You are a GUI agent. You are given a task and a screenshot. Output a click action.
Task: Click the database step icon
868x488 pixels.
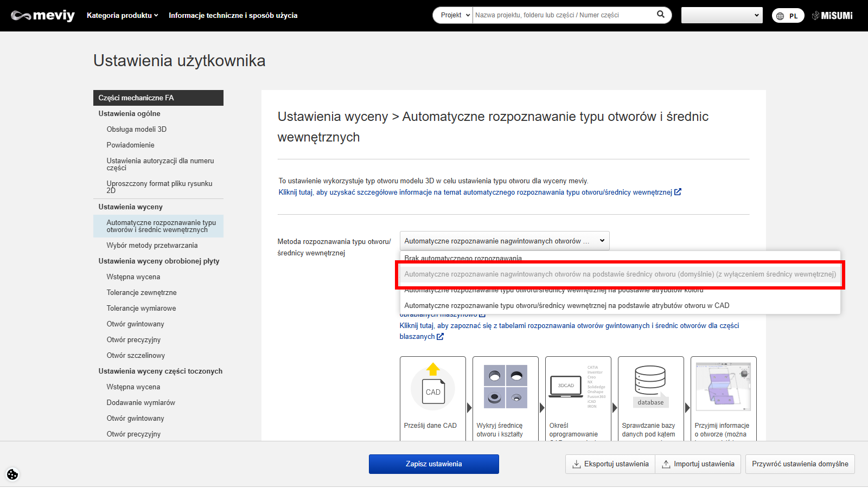tap(650, 386)
